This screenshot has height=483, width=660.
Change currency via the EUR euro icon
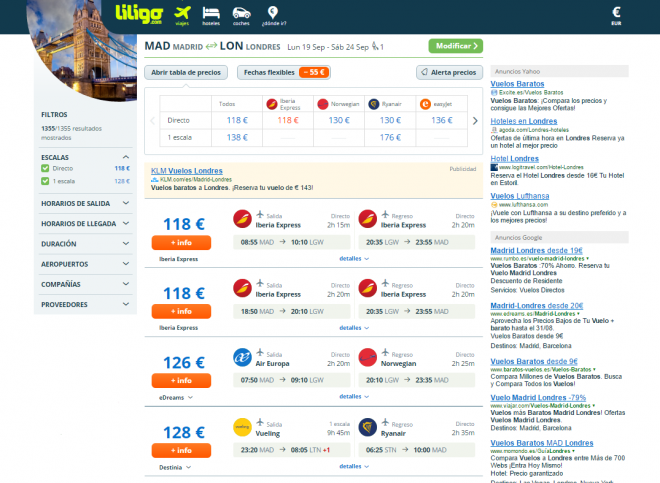[616, 16]
